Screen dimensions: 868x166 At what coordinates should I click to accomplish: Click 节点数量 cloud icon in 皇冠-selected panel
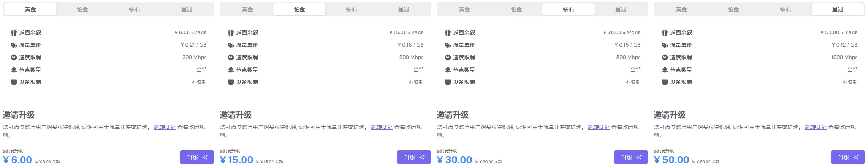point(665,70)
